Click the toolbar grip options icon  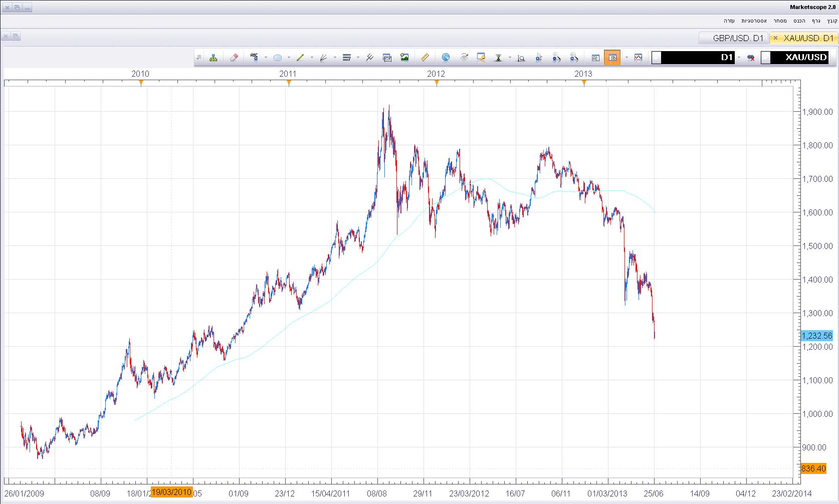pos(198,58)
